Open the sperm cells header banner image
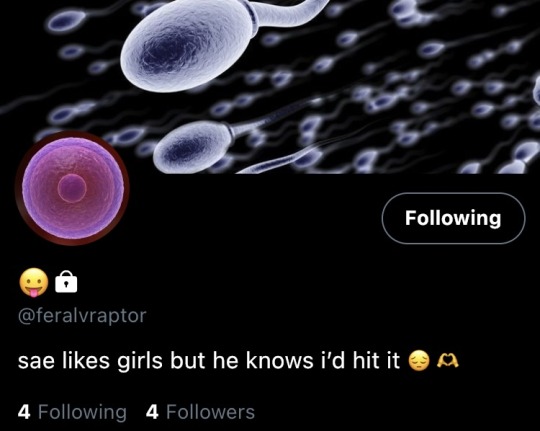Viewport: 540px width, 431px height. click(270, 86)
